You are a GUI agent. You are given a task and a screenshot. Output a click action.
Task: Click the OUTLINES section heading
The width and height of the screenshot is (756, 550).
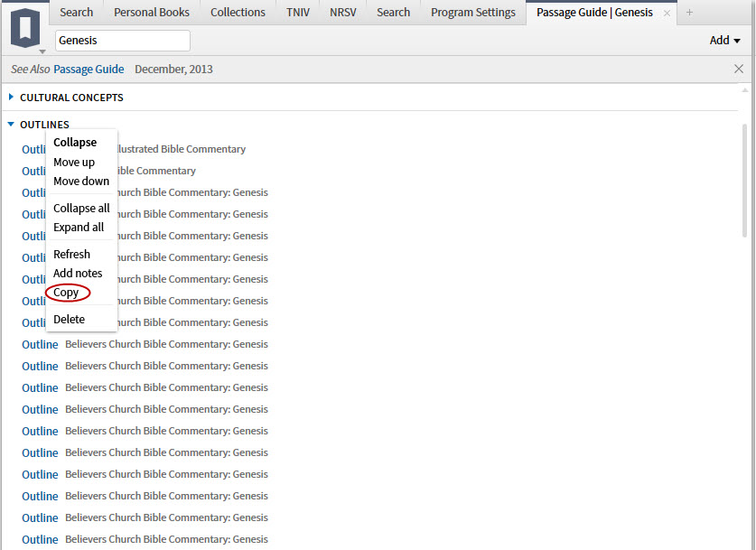(44, 125)
